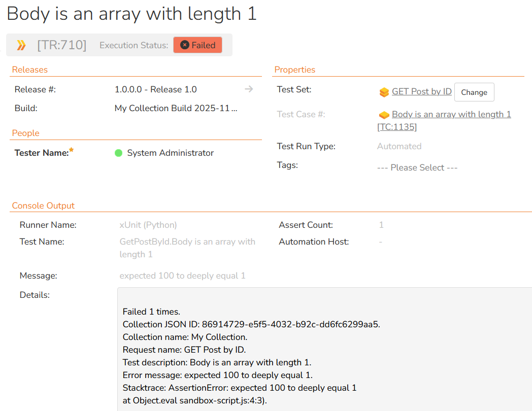Select the System Administrator tester name field

click(x=170, y=153)
